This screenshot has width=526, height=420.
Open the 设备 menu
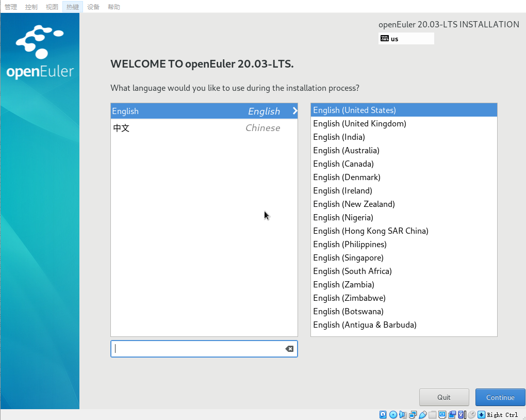(93, 7)
